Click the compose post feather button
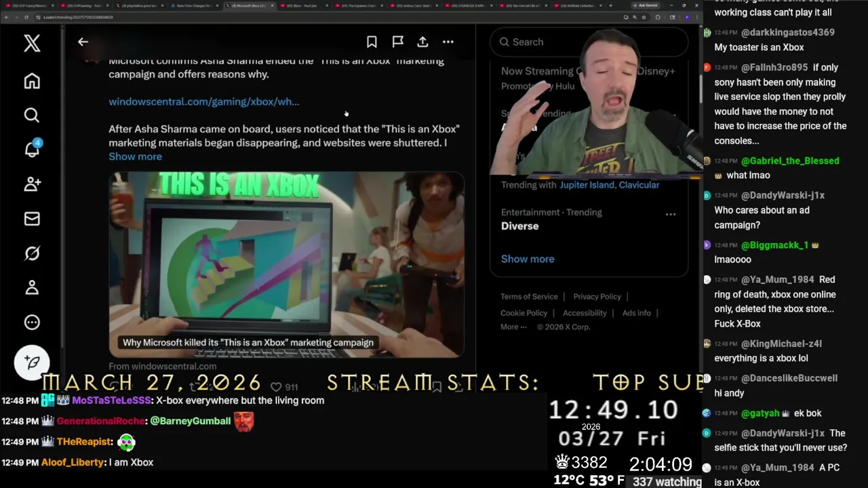 tap(32, 362)
